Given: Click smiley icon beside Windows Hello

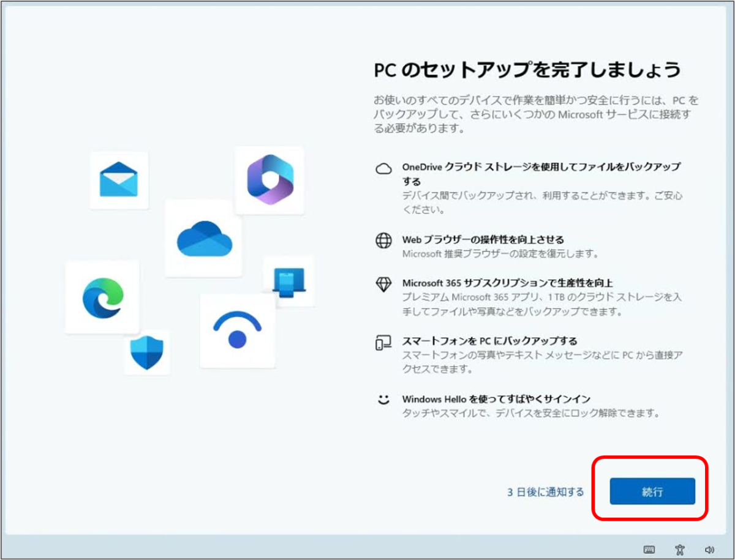Looking at the screenshot, I should point(383,400).
